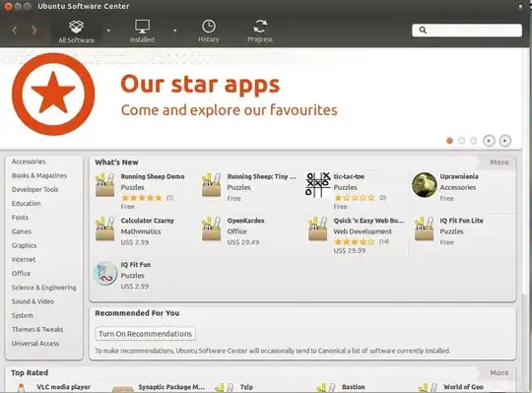
Task: Open Running Sheep Demo package icon
Action: 104,185
